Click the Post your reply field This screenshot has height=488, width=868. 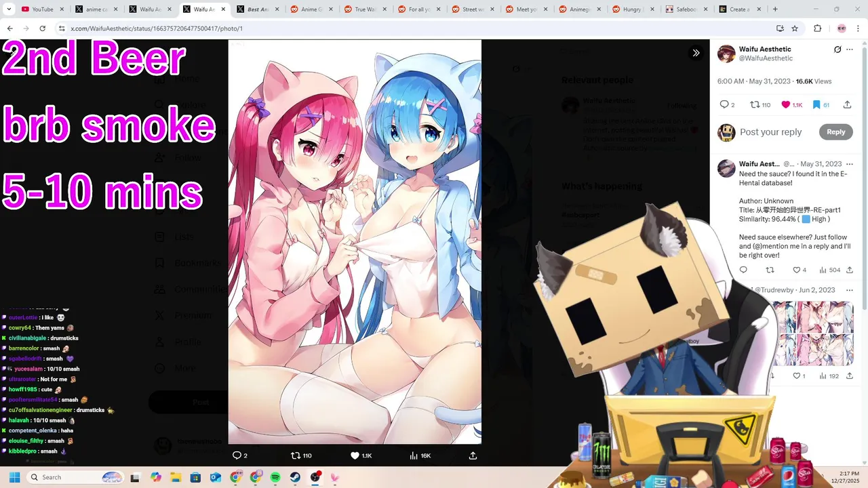[x=770, y=132]
